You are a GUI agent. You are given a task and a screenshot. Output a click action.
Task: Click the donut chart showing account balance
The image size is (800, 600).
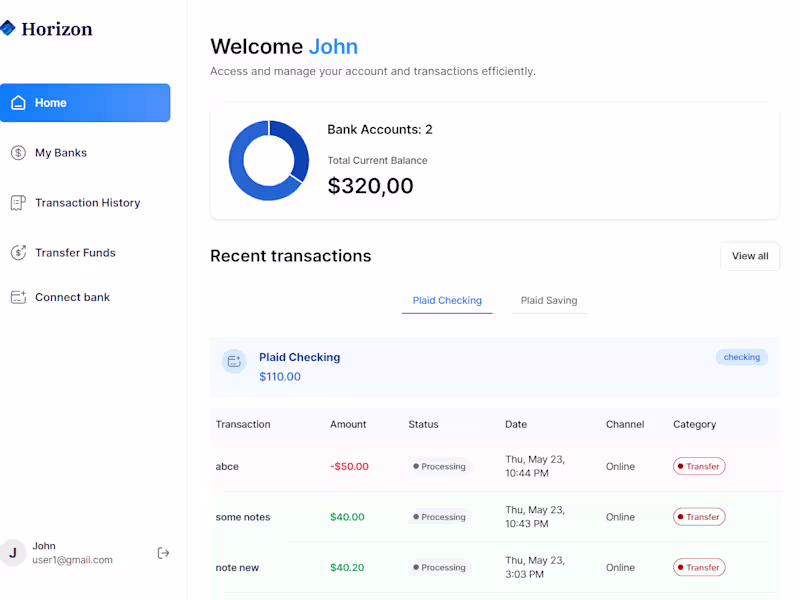(x=268, y=160)
